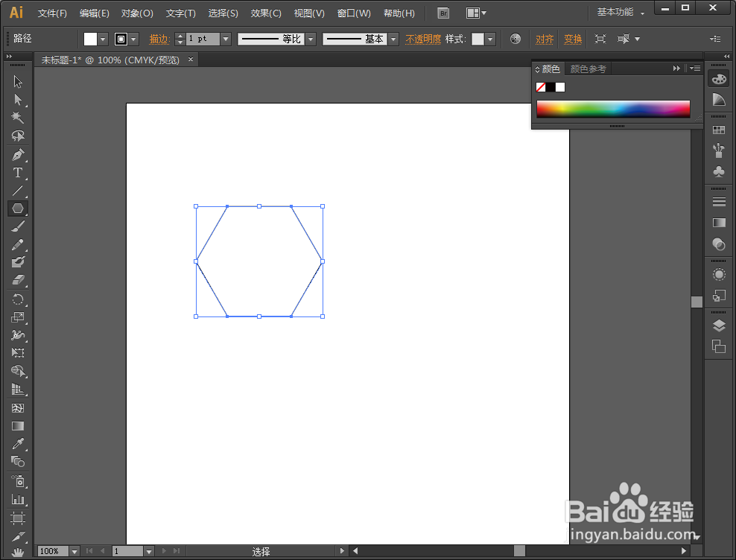This screenshot has height=560, width=736.
Task: Select the Column Graph tool
Action: tap(18, 500)
